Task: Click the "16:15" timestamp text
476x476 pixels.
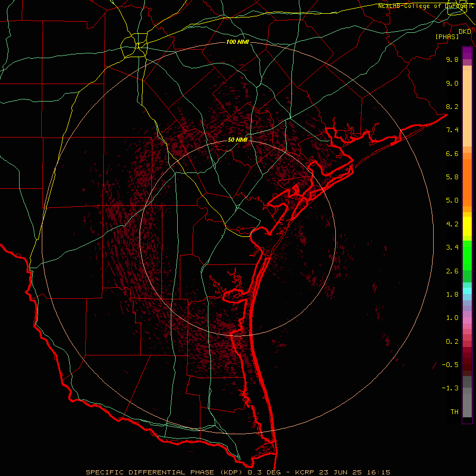Action: click(x=380, y=472)
